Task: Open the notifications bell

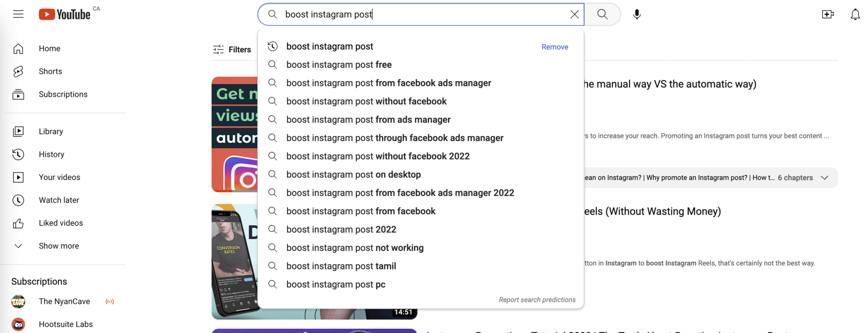Action: click(x=855, y=14)
